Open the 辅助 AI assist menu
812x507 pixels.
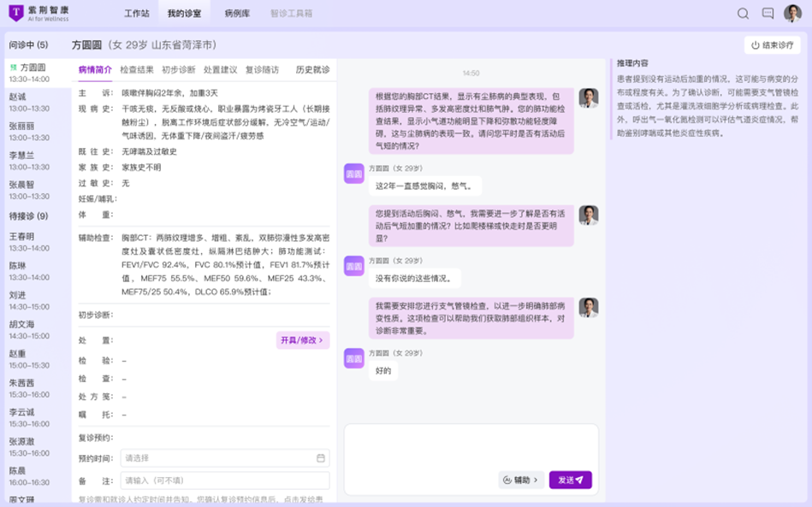(521, 480)
